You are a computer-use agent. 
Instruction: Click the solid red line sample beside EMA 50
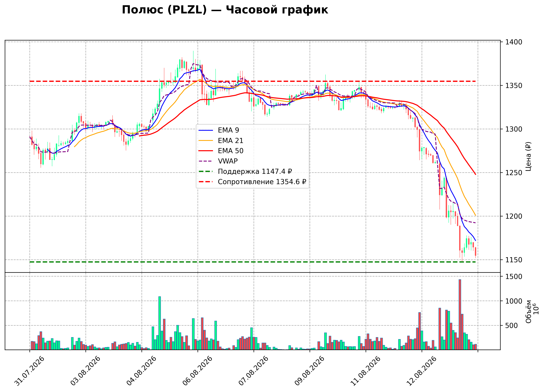(x=206, y=151)
